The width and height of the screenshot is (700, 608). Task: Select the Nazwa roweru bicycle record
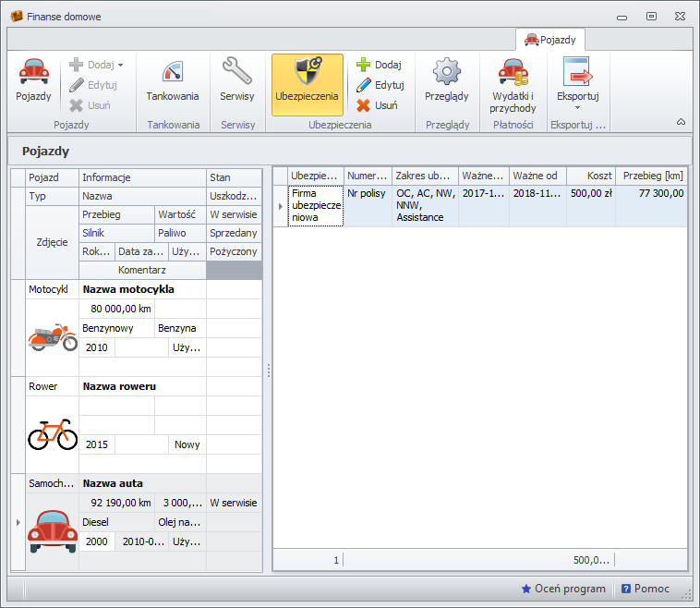pyautogui.click(x=119, y=386)
